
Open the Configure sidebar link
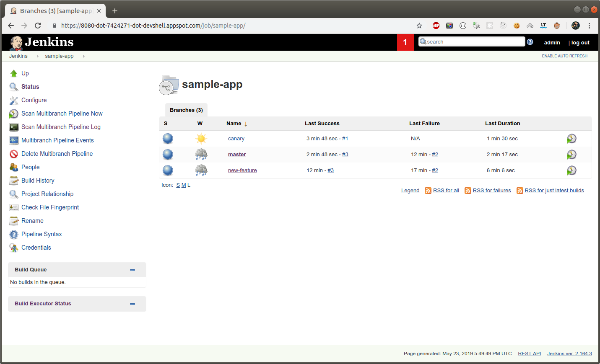[x=34, y=100]
